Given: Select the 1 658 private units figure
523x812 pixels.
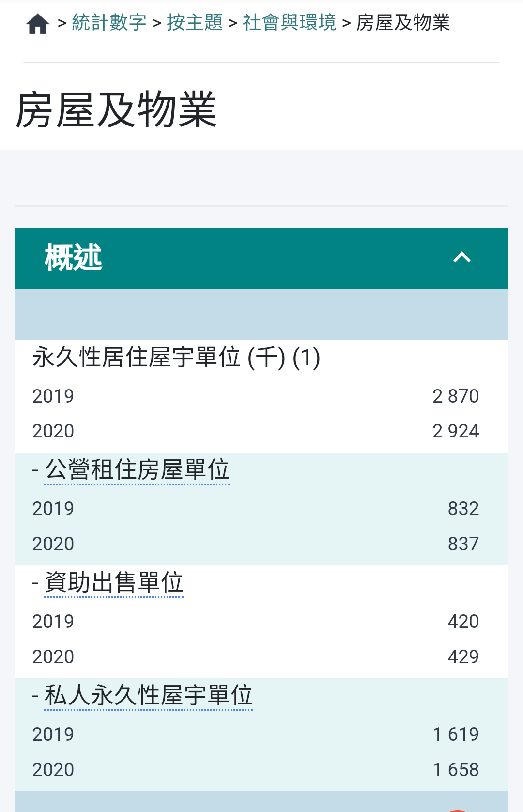Looking at the screenshot, I should (x=456, y=770).
